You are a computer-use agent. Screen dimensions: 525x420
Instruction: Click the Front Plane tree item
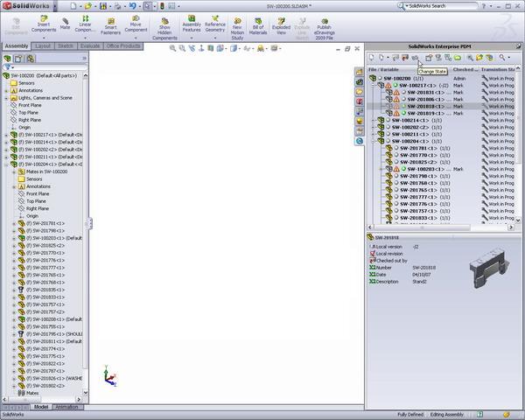[31, 105]
